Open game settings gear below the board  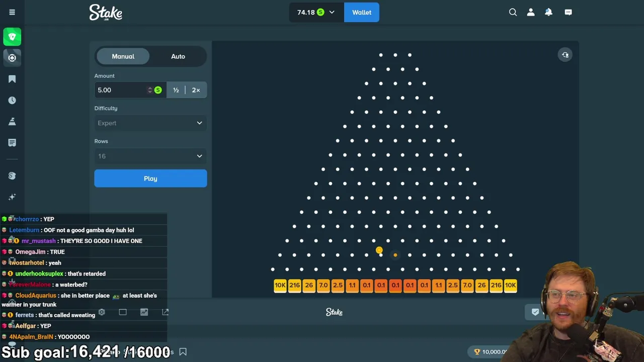click(x=102, y=312)
